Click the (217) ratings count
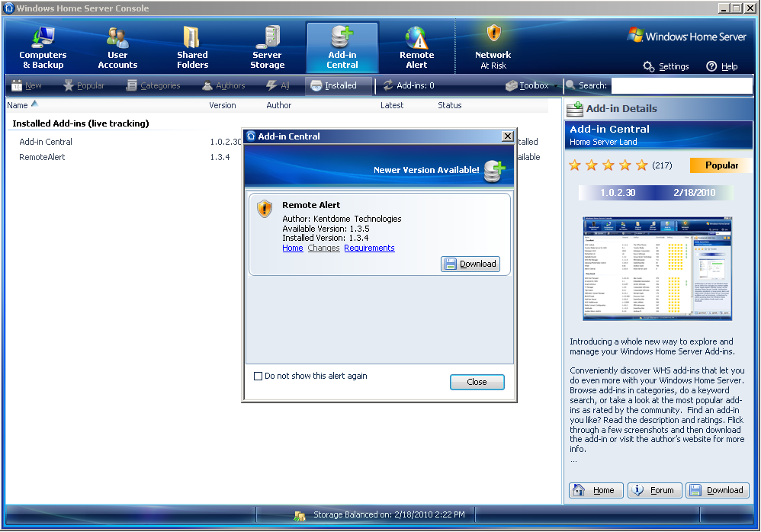The width and height of the screenshot is (761, 532). point(662,165)
